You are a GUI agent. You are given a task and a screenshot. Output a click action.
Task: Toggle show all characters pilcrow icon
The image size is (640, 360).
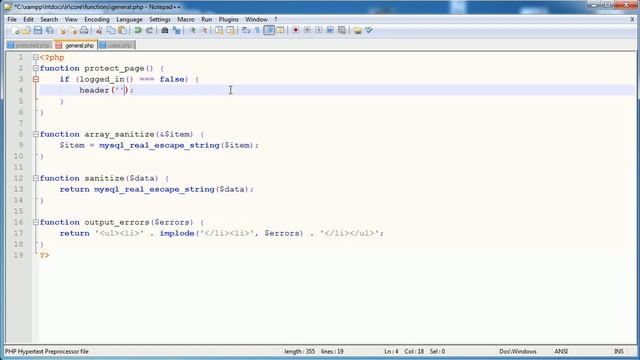[258, 31]
